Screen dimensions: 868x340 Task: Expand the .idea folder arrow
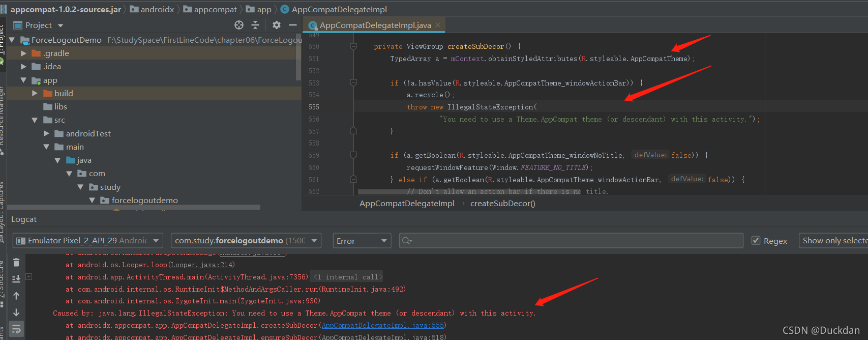pos(23,66)
